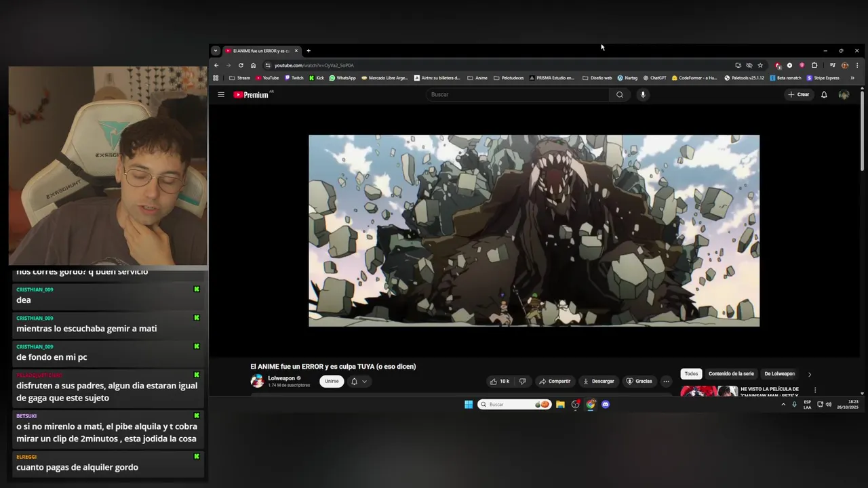Click the BETSUKI username in chat
The width and height of the screenshot is (868, 488).
[26, 416]
